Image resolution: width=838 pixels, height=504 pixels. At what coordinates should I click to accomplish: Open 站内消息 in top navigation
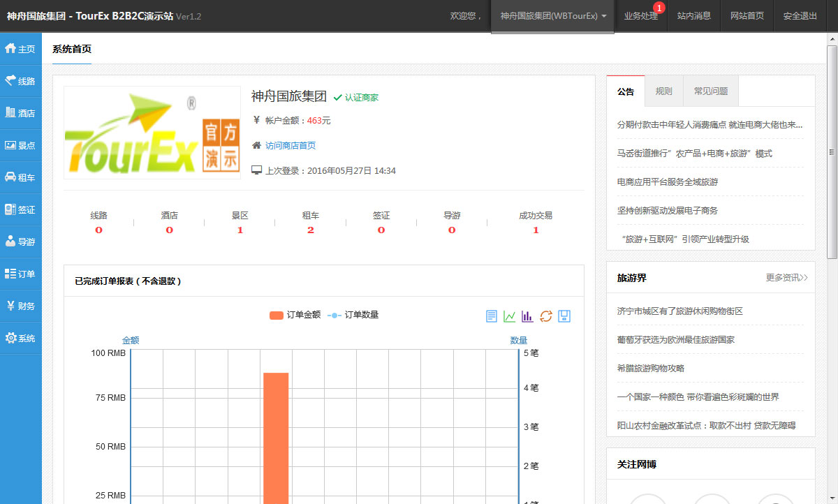693,16
